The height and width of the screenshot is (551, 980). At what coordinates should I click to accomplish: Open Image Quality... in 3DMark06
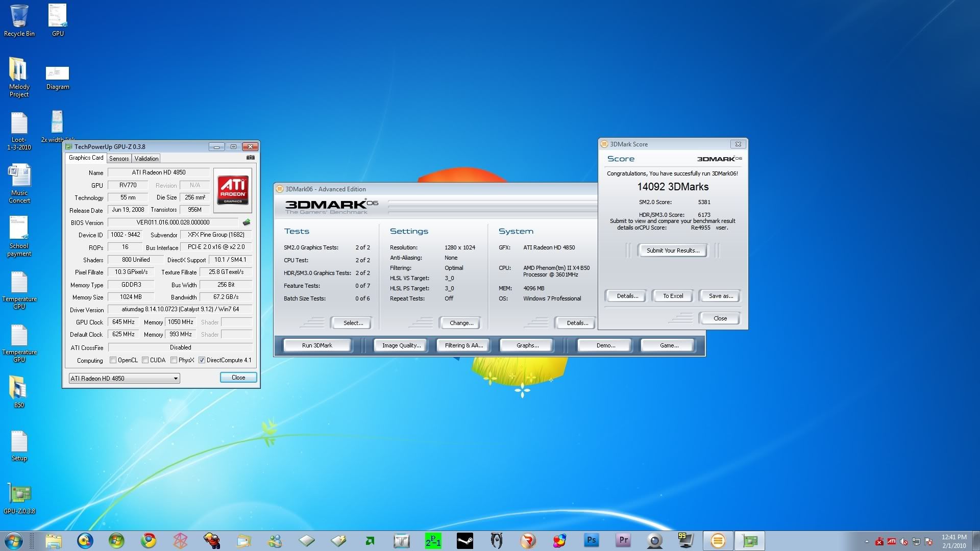point(402,345)
